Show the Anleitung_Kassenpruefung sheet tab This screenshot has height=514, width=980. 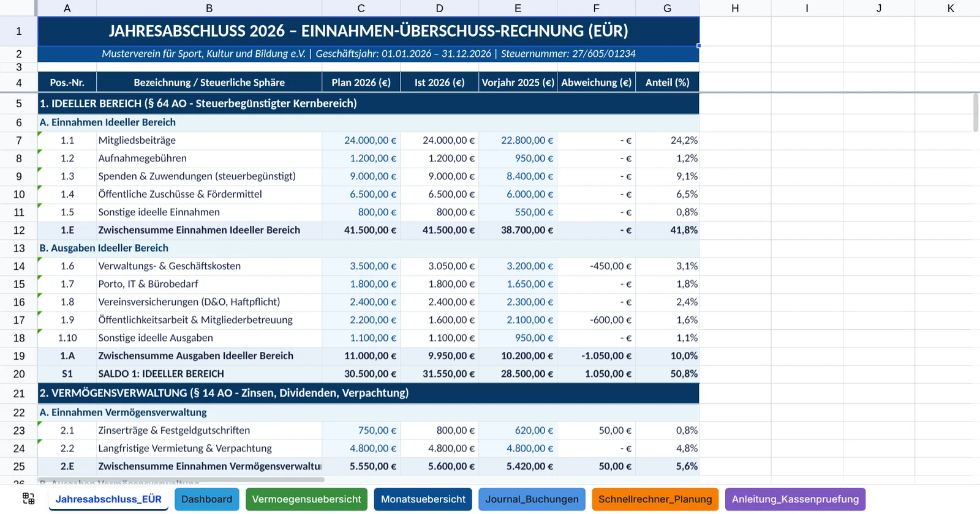point(795,499)
